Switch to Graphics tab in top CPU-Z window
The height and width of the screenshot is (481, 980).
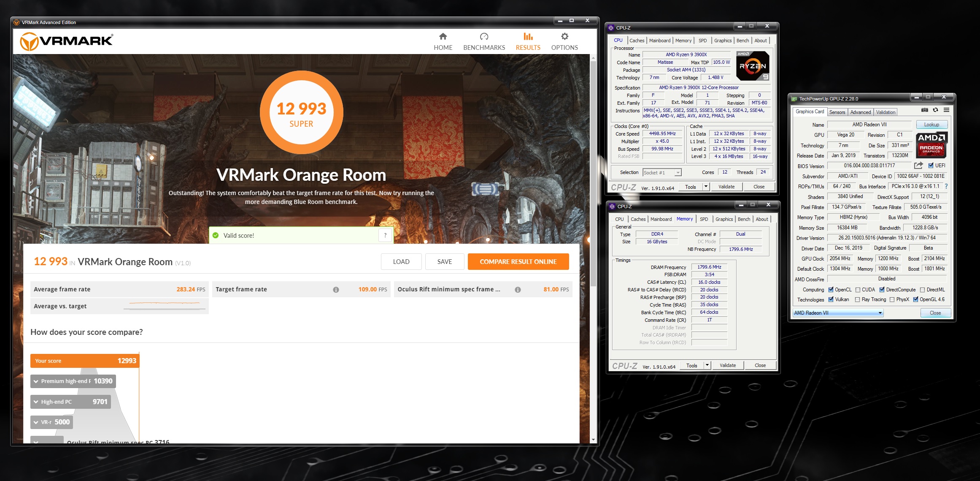point(723,41)
